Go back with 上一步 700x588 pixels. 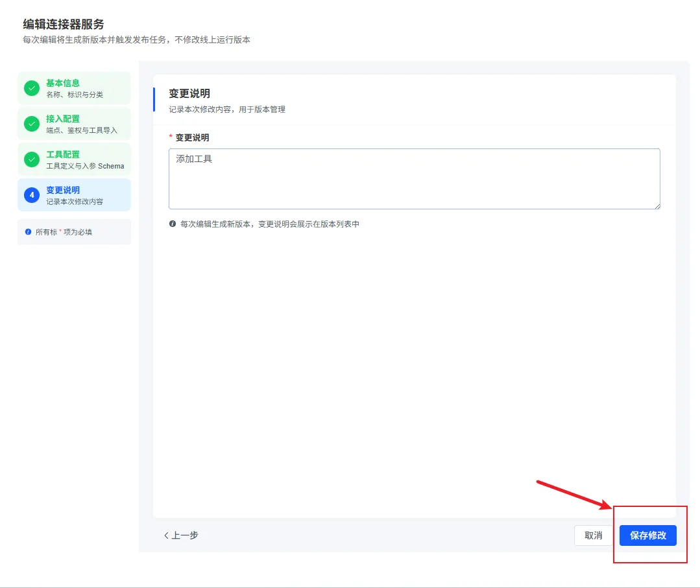click(181, 535)
